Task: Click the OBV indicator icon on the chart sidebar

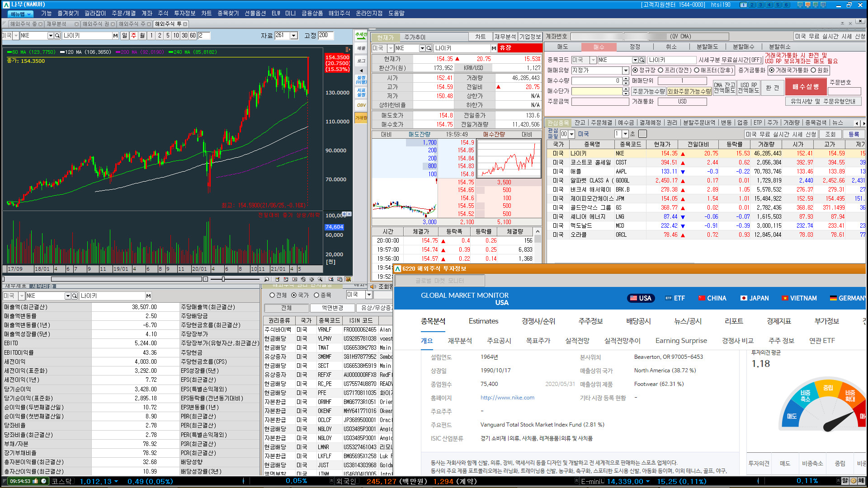Action: click(x=361, y=105)
